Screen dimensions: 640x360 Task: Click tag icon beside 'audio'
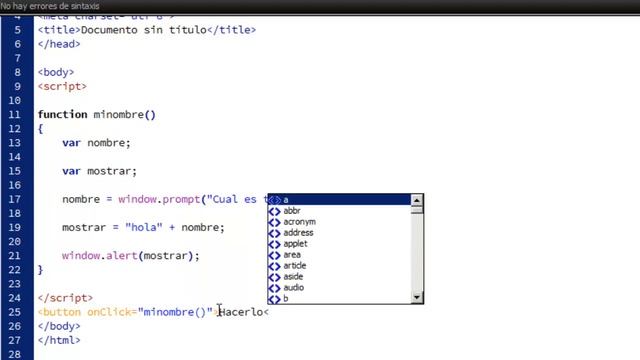tap(274, 289)
